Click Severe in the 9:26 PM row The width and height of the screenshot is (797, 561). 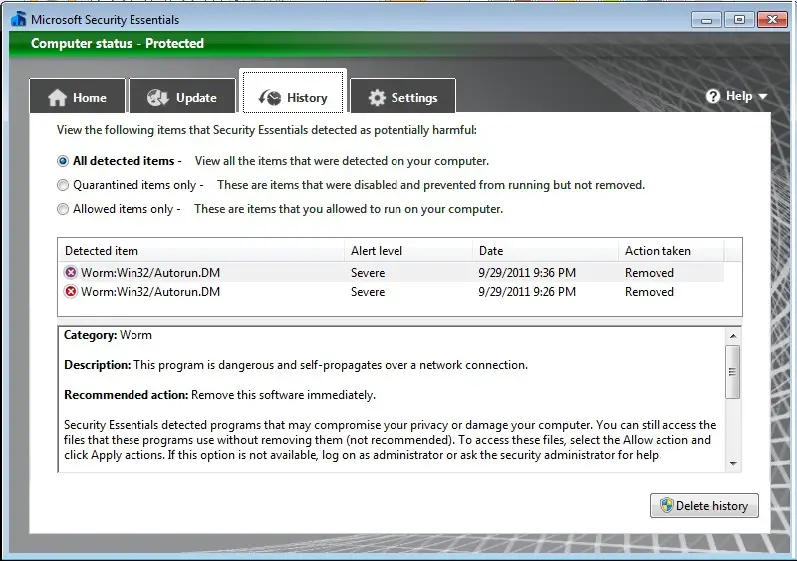coord(368,292)
